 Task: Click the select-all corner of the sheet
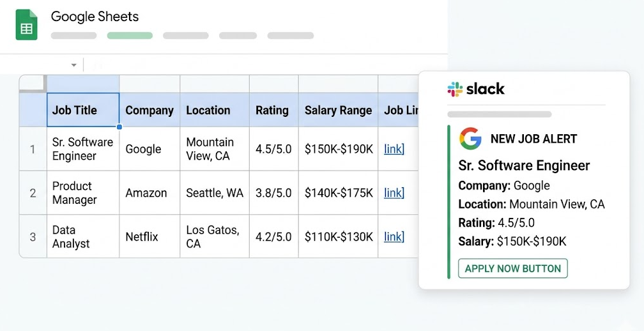33,84
